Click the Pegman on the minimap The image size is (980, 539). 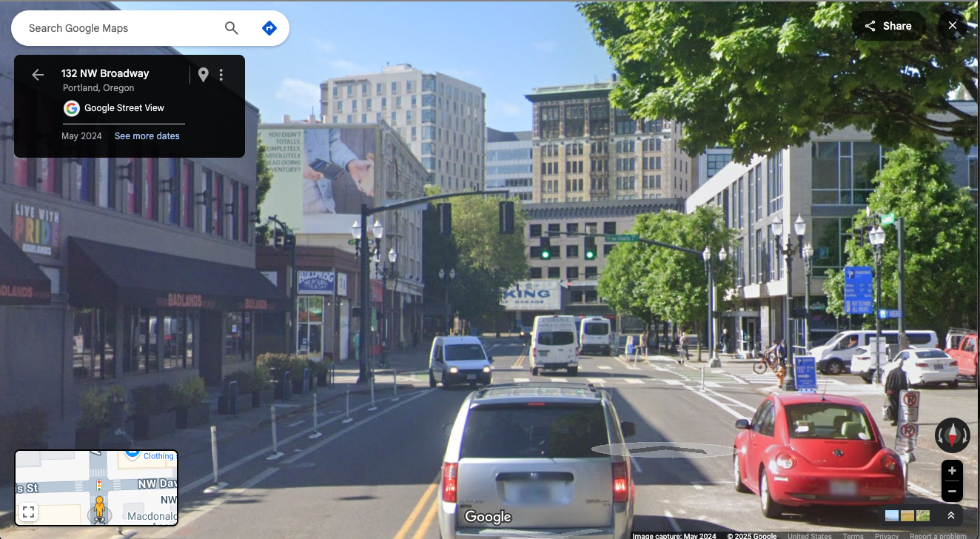98,509
